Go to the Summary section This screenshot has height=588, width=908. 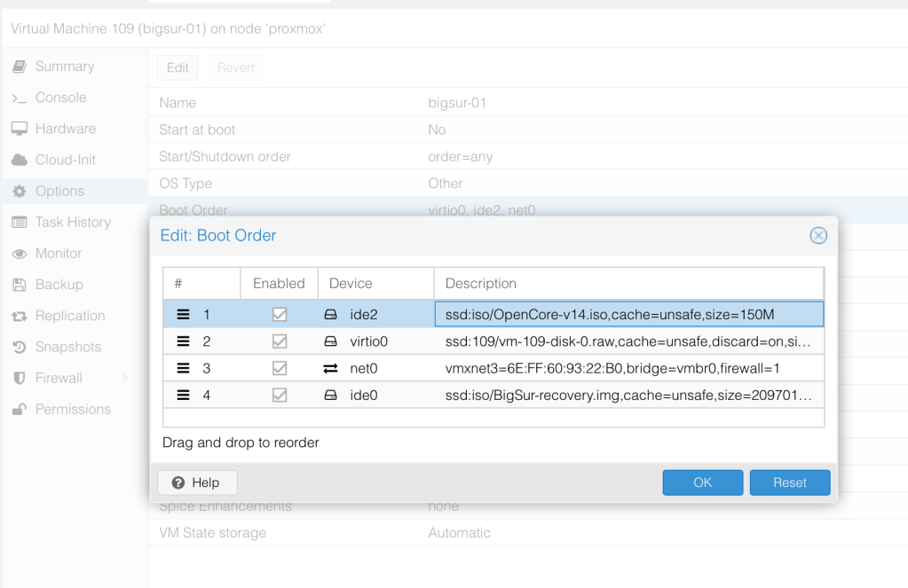[x=64, y=67]
